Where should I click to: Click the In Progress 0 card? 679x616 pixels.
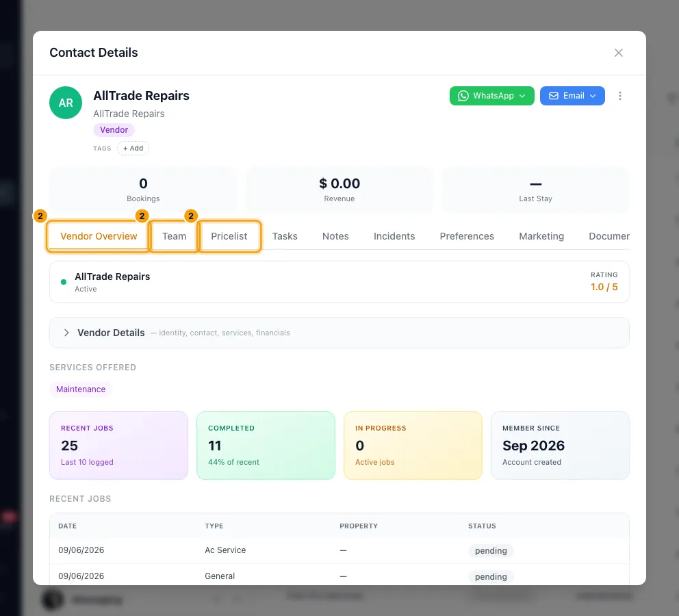413,446
